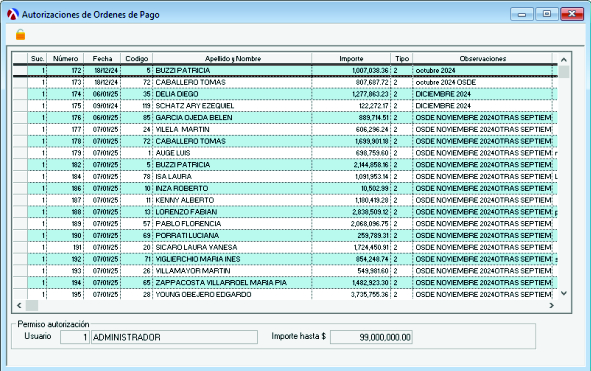
Task: Click the horizontal scrollbar thumb
Action: [x=32, y=305]
